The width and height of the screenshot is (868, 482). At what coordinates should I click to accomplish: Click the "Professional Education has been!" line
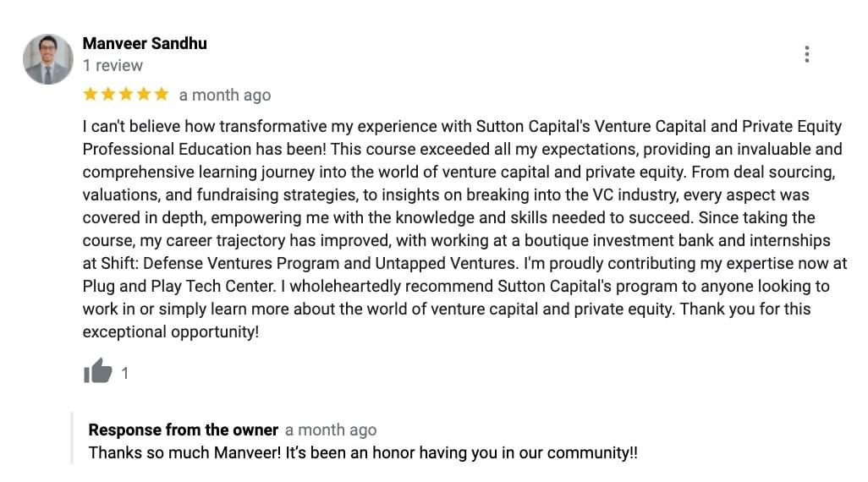[x=462, y=150]
